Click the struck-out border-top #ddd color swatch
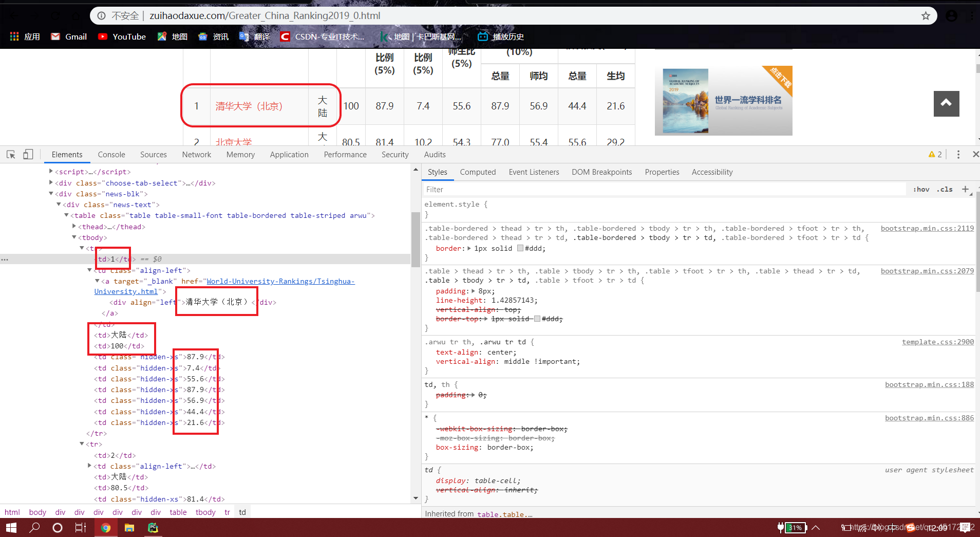 (x=537, y=319)
